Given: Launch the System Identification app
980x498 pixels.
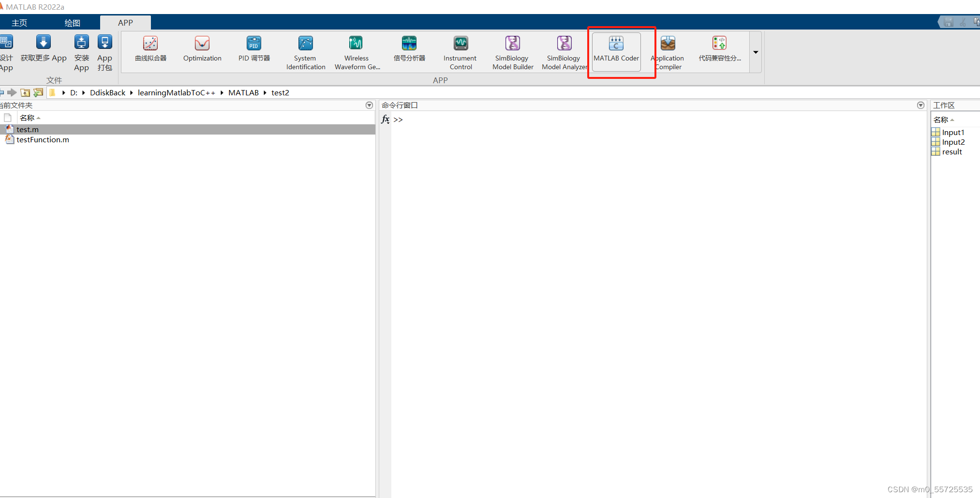Looking at the screenshot, I should point(305,51).
